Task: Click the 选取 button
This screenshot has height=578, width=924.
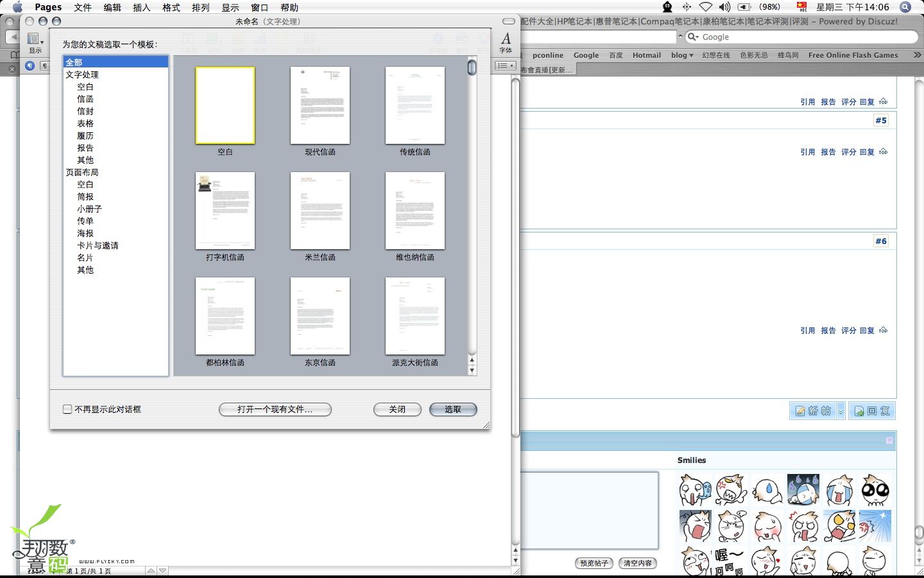Action: [x=453, y=409]
